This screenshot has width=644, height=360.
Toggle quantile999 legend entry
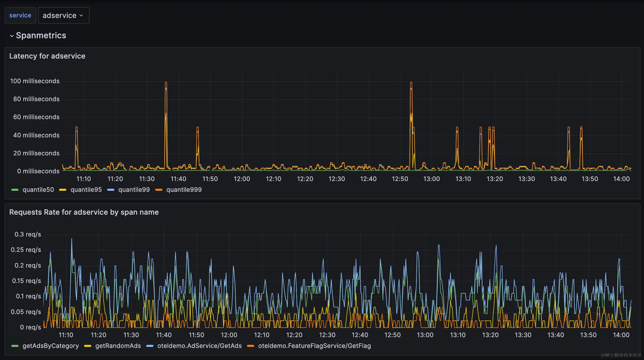pyautogui.click(x=184, y=190)
